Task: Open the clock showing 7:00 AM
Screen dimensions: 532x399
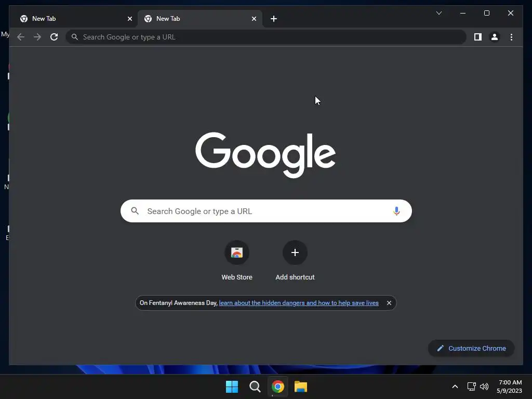Action: 509,387
